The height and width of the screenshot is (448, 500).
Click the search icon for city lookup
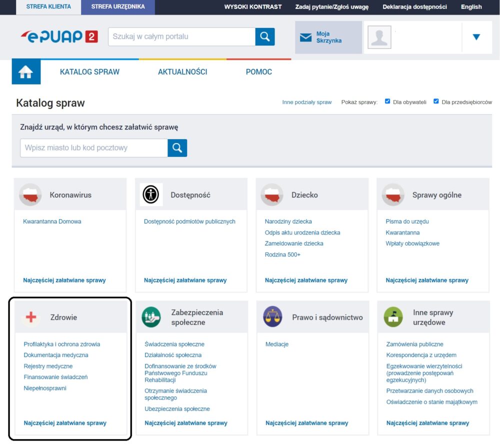click(177, 147)
